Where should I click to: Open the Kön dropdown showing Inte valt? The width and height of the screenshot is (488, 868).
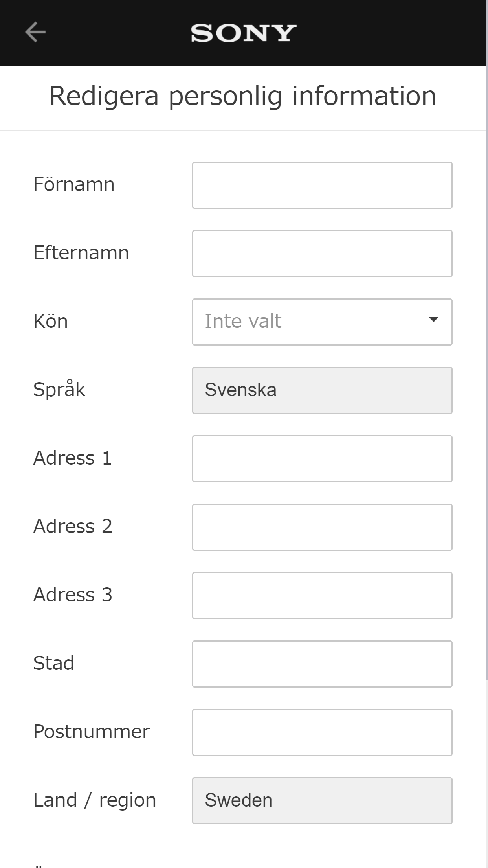[322, 322]
